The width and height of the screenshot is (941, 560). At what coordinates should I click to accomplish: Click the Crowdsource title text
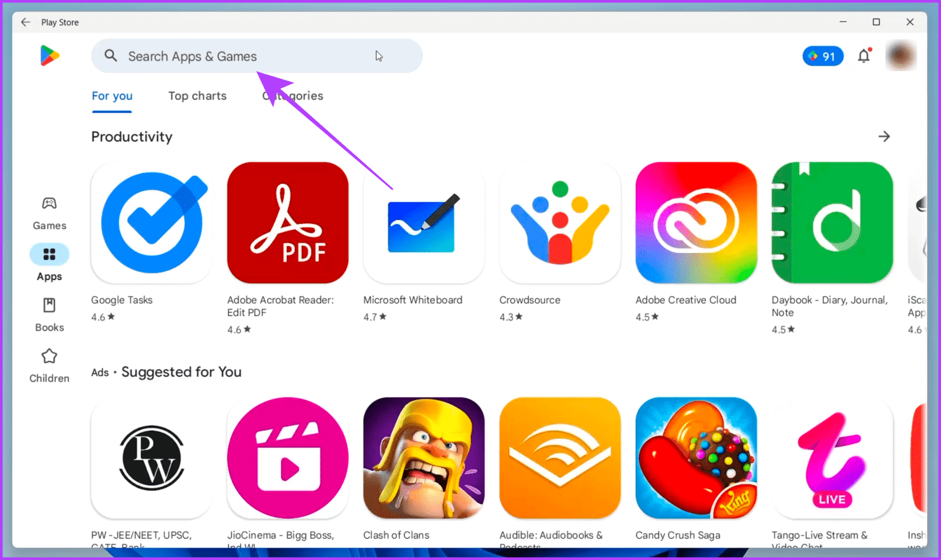click(530, 300)
